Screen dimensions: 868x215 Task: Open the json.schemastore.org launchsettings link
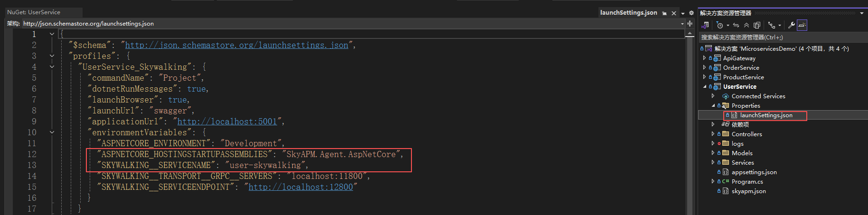click(x=236, y=45)
